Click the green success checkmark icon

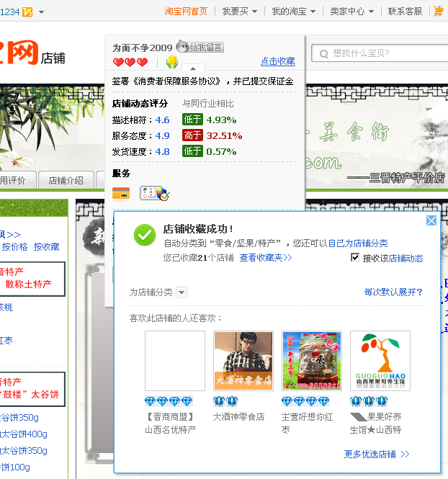click(x=145, y=235)
